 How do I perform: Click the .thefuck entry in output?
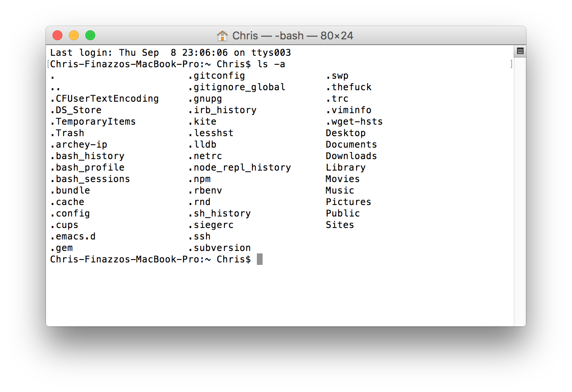tap(349, 87)
